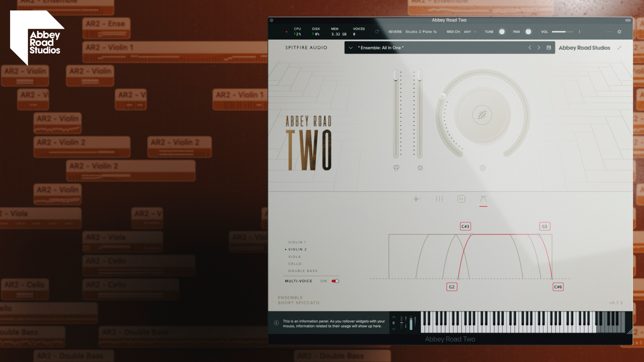Turn off the Multi-Voice toggle
644x362 pixels.
coord(335,281)
